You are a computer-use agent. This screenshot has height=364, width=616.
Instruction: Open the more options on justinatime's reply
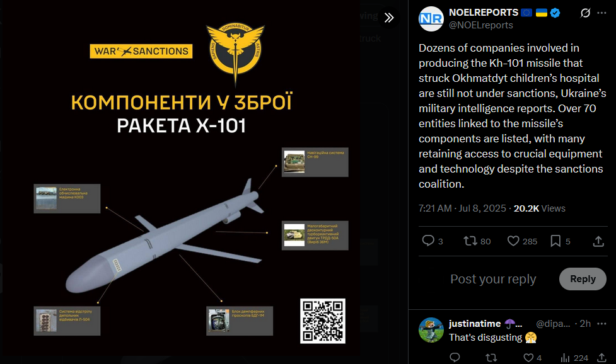601,324
